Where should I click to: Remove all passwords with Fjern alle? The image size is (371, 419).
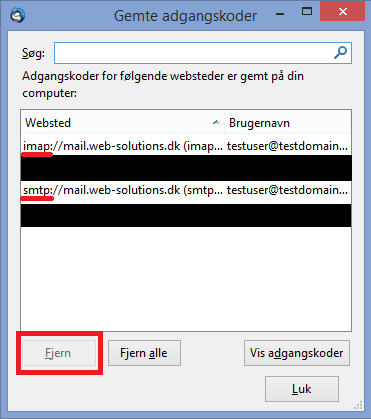pos(144,353)
